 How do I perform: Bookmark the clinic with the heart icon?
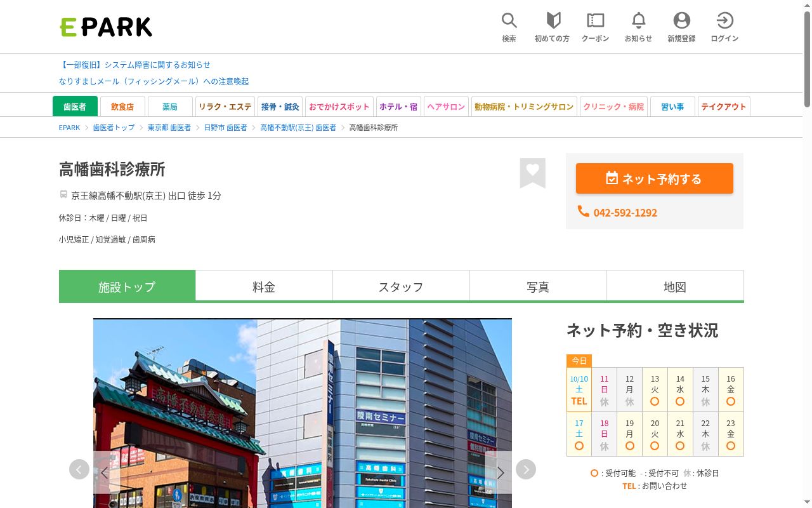(x=533, y=173)
